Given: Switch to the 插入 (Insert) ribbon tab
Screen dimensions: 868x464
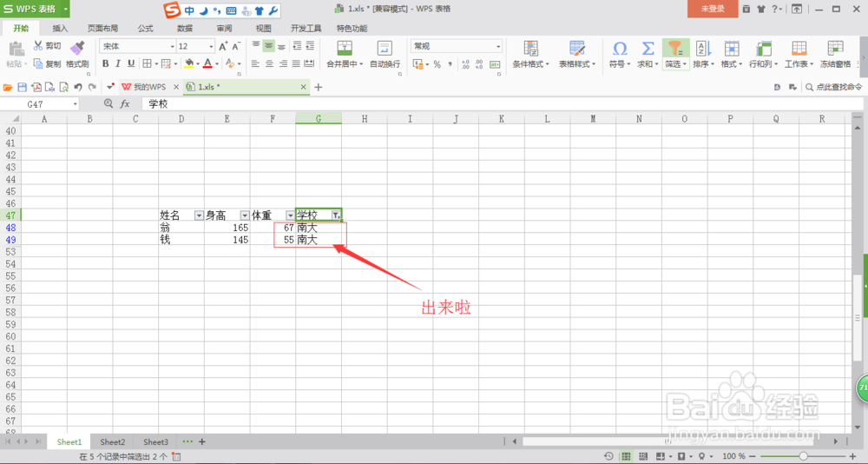Looking at the screenshot, I should click(x=60, y=29).
